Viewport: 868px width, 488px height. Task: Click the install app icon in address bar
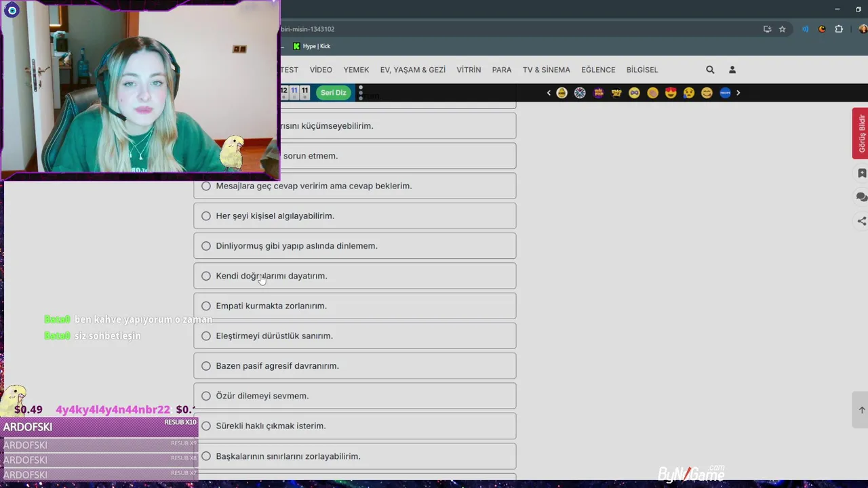(767, 29)
